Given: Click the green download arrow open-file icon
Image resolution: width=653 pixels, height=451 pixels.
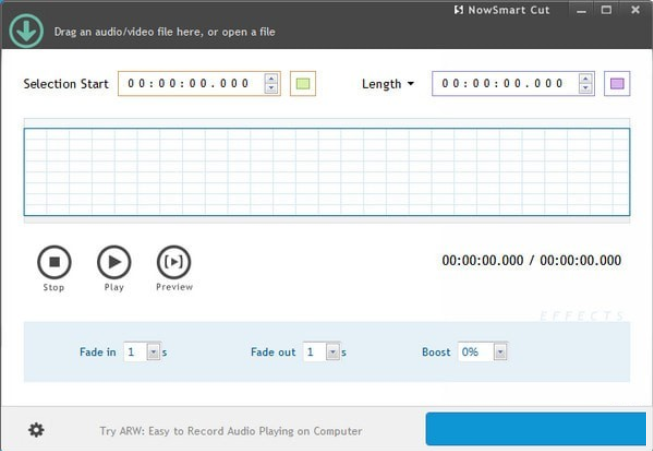Looking at the screenshot, I should tap(26, 30).
